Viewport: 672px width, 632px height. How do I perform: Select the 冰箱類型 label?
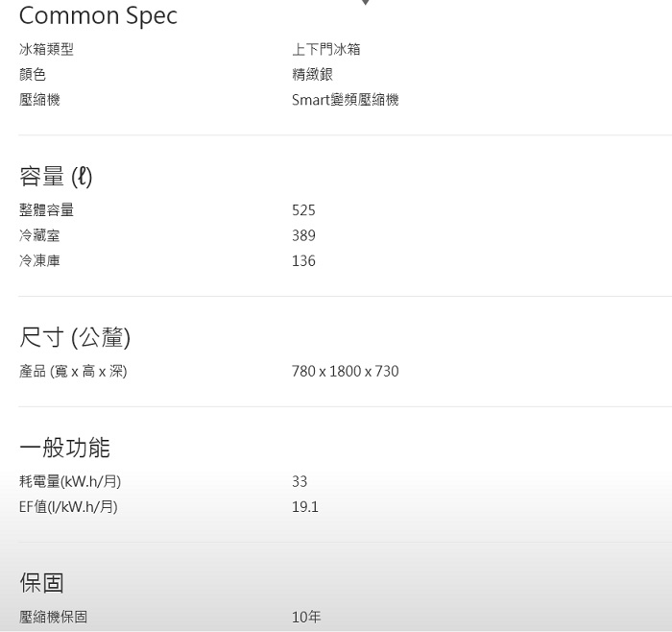click(46, 49)
